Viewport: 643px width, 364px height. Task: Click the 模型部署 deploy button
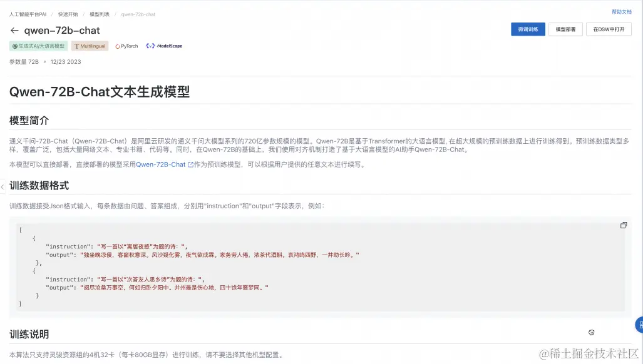coord(565,29)
